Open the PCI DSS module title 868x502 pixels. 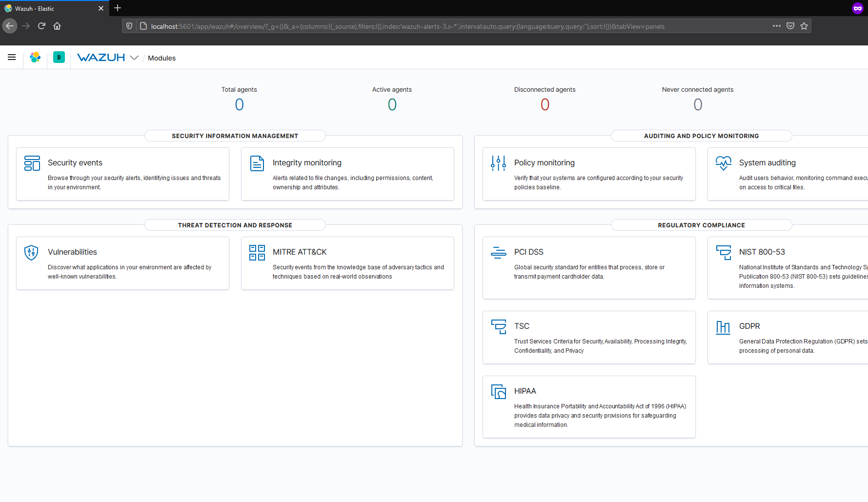coord(529,252)
